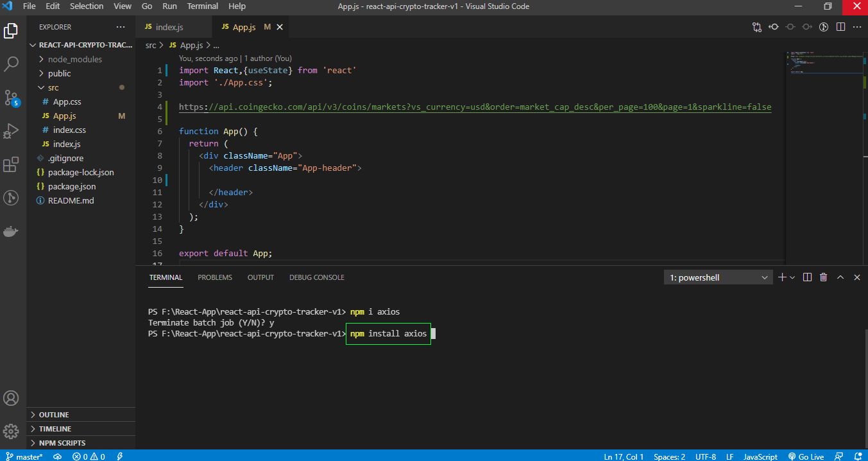The width and height of the screenshot is (868, 461).
Task: Open the Accounts menu icon
Action: (11, 397)
